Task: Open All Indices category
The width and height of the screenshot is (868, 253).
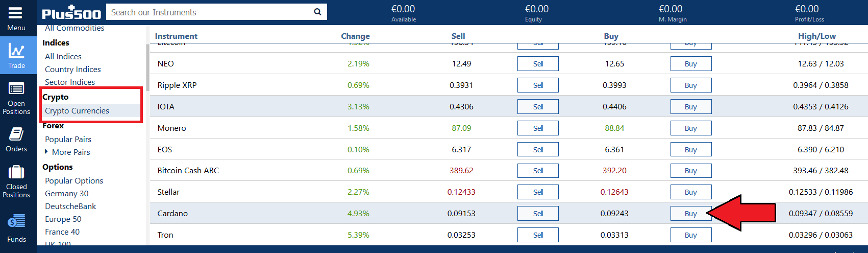Action: click(x=63, y=56)
